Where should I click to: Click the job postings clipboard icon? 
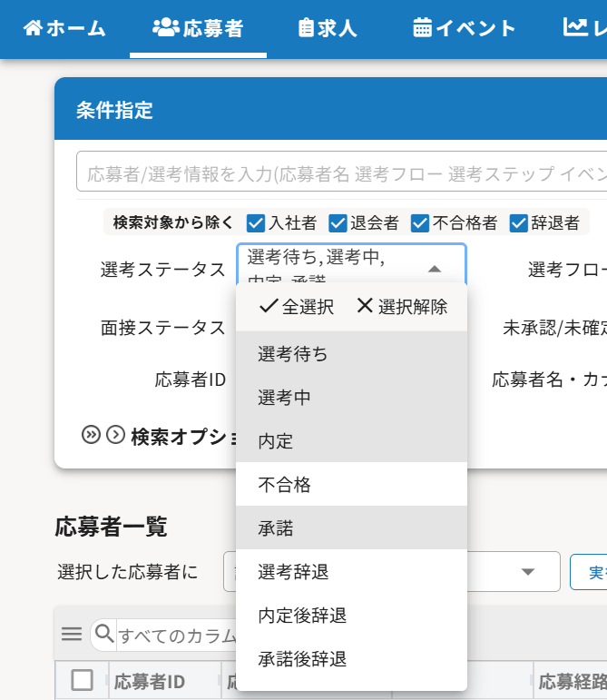click(305, 28)
